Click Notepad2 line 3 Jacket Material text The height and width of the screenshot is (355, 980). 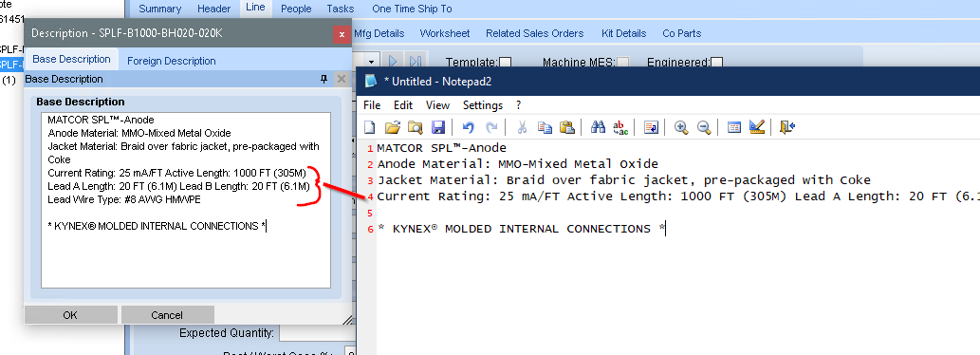tap(623, 180)
